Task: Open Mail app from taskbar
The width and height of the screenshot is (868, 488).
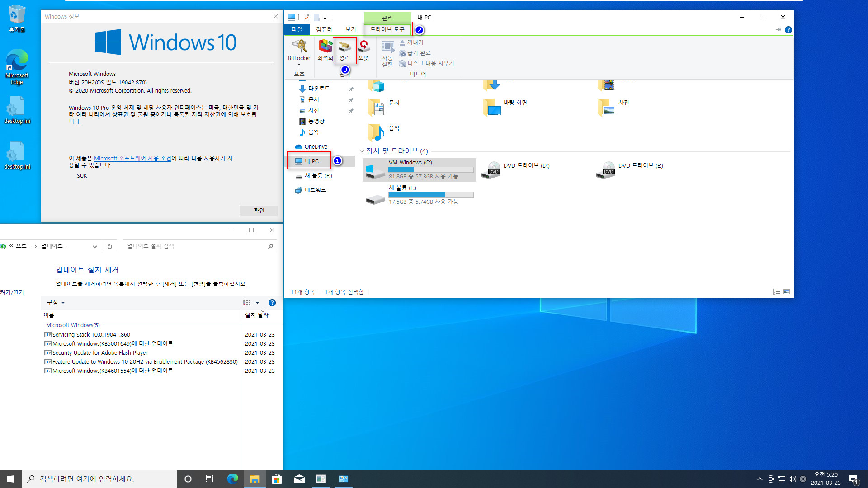Action: click(299, 479)
